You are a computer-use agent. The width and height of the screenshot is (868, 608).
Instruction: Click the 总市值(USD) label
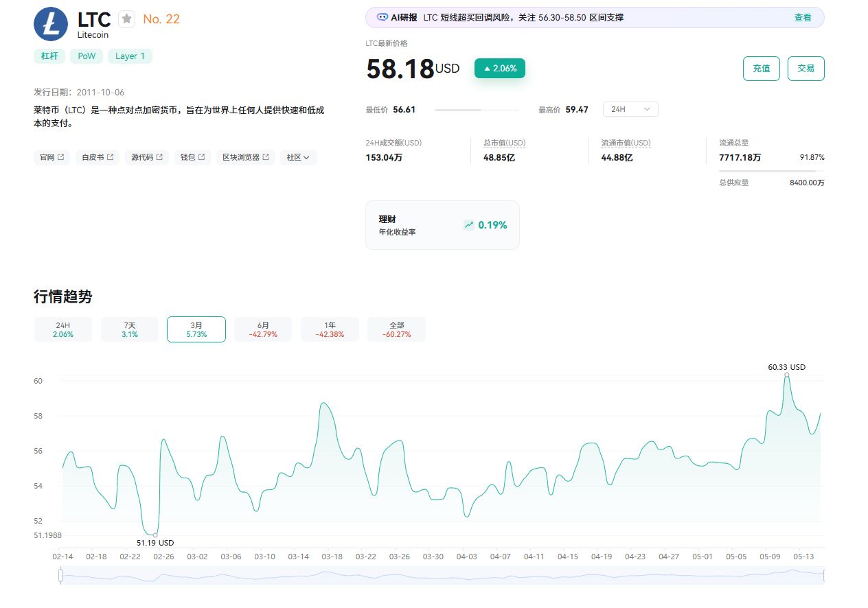pyautogui.click(x=504, y=143)
